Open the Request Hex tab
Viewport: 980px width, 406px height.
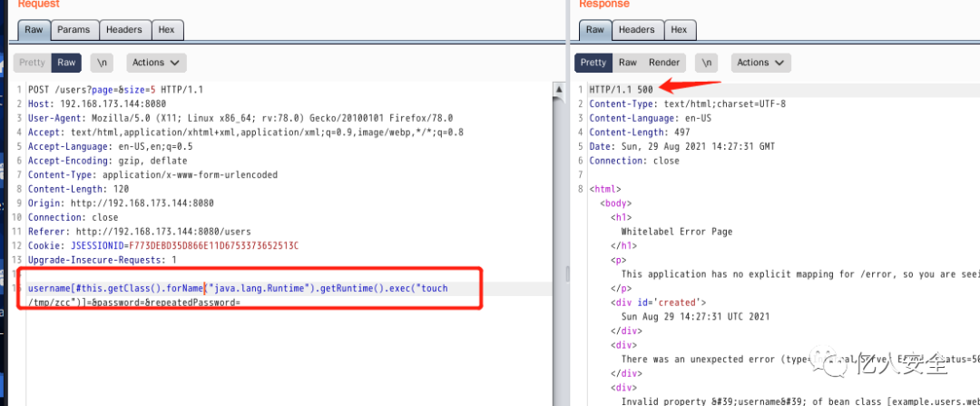[166, 29]
